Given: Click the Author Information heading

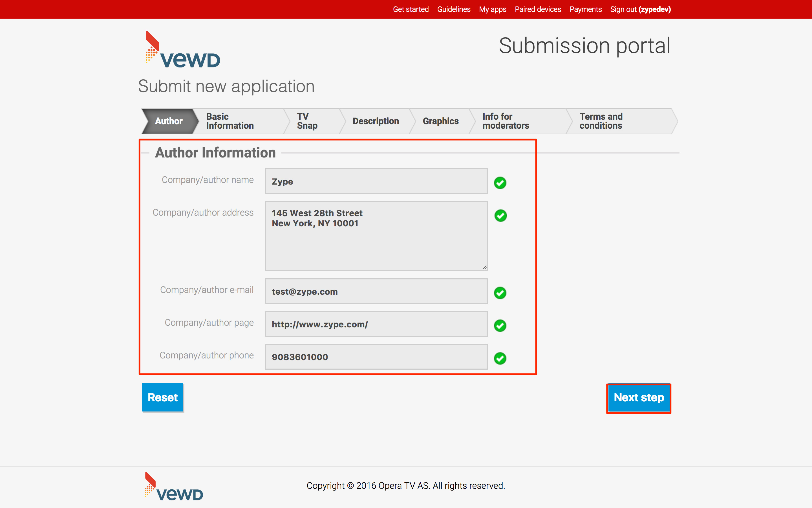Looking at the screenshot, I should (x=215, y=152).
